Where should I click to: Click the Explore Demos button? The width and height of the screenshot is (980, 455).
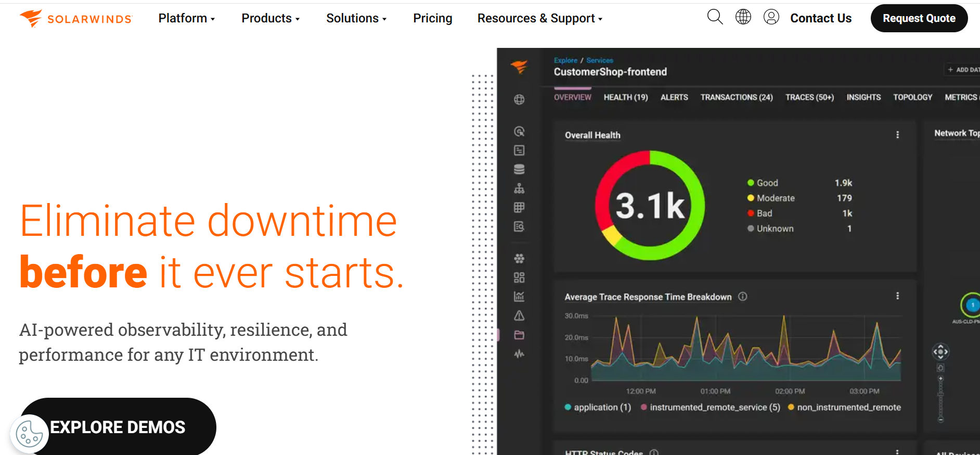[118, 427]
